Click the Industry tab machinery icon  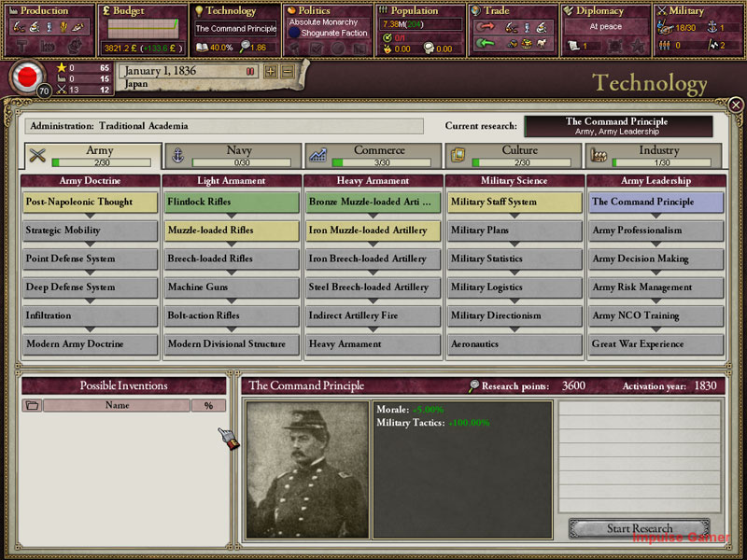coord(598,155)
